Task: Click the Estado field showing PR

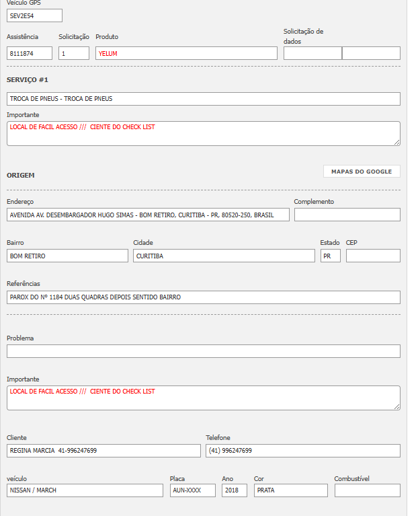Action: pos(330,256)
